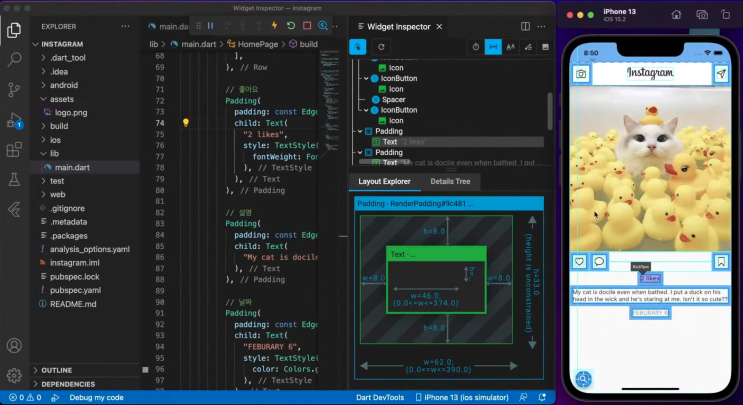Expand the .dart_tool folder
Viewport: 743px width, 405px height.
point(68,58)
